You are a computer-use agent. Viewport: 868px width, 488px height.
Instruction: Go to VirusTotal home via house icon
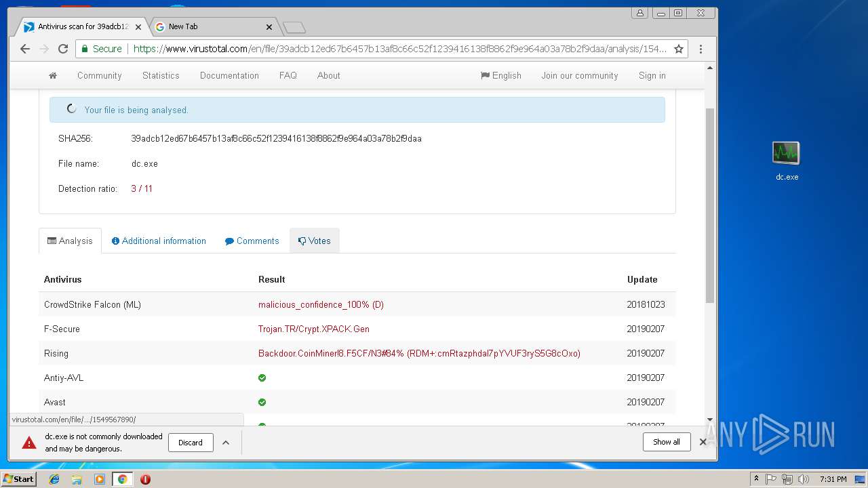point(53,75)
